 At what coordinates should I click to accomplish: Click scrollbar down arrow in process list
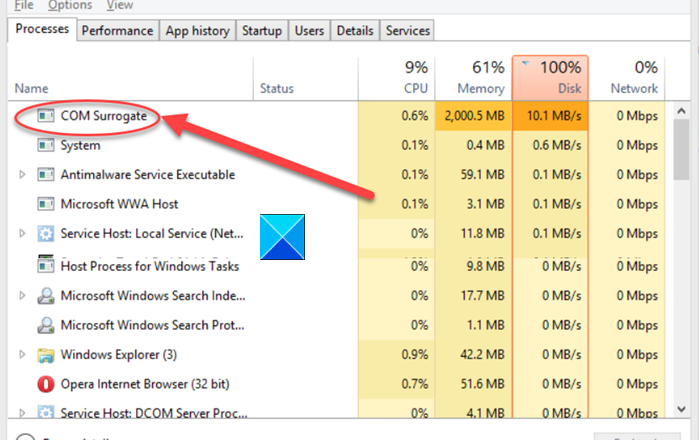681,409
